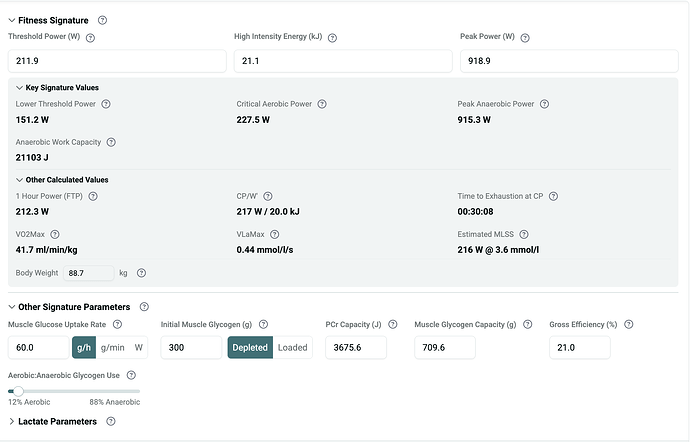
Task: Collapse Other Signature Parameters section
Action: (x=12, y=307)
